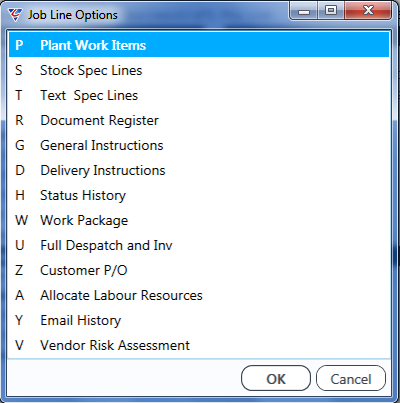Select the Plant Work Items option

point(199,45)
